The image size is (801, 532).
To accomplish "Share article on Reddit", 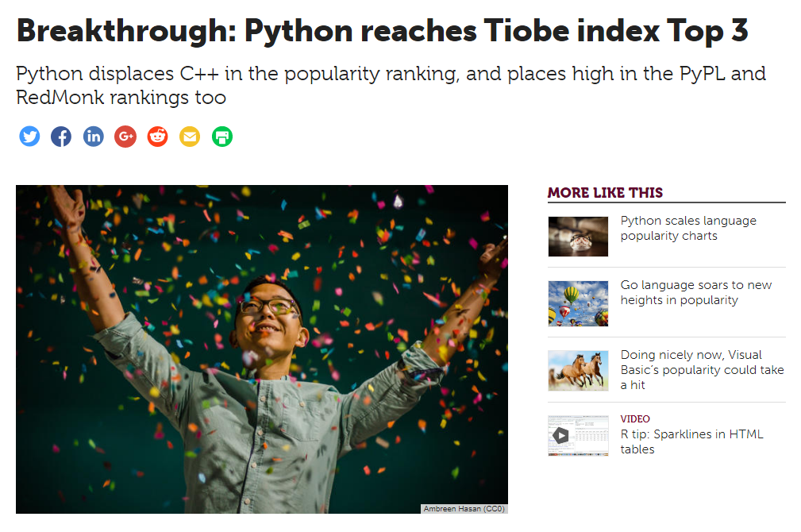I will click(158, 137).
